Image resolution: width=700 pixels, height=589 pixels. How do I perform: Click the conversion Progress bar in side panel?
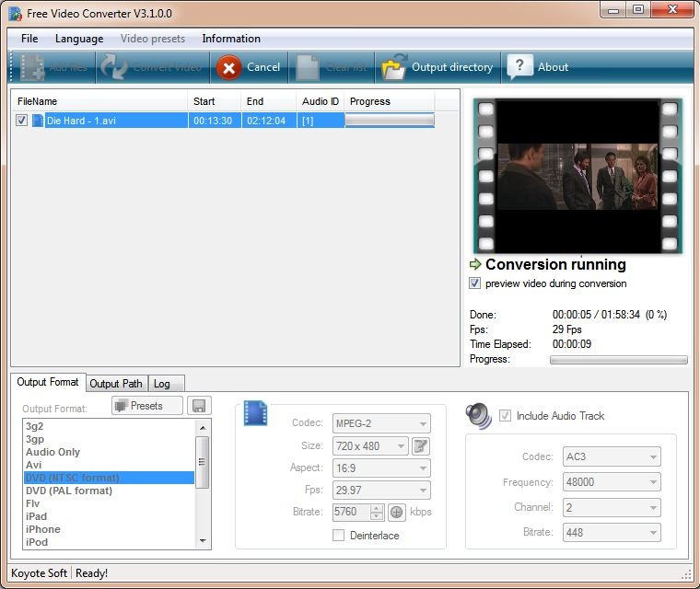(x=618, y=360)
